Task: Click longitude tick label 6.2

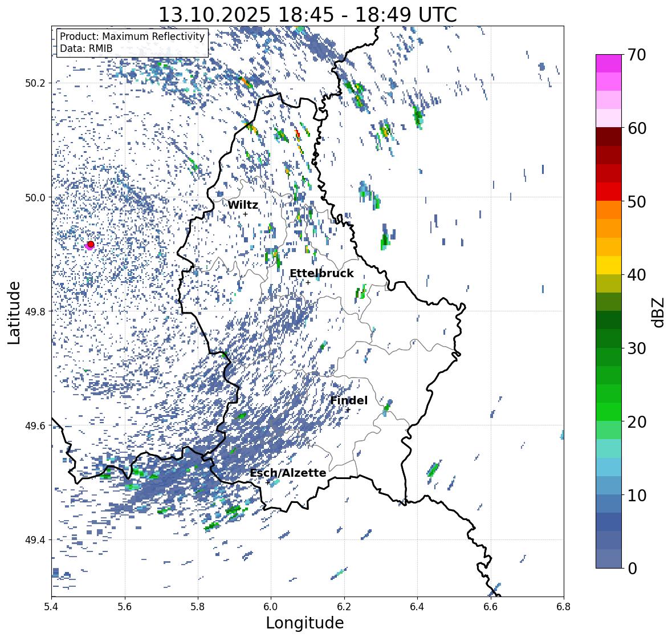Action: click(344, 607)
